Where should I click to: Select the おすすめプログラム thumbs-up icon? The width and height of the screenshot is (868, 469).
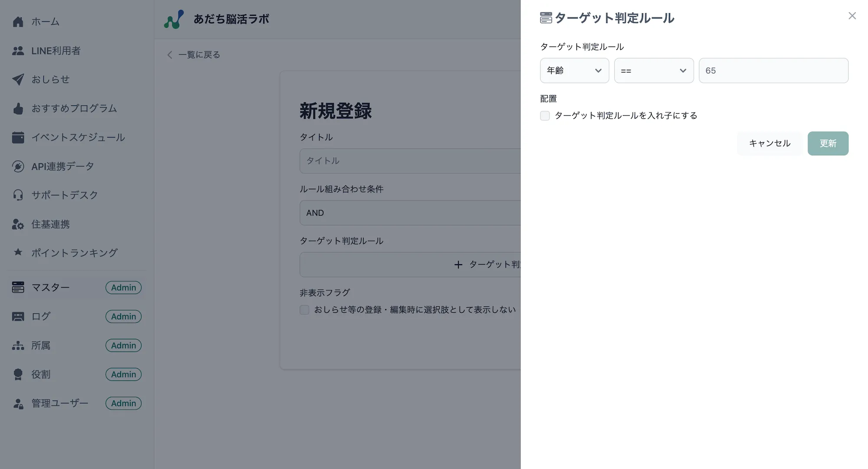[18, 108]
